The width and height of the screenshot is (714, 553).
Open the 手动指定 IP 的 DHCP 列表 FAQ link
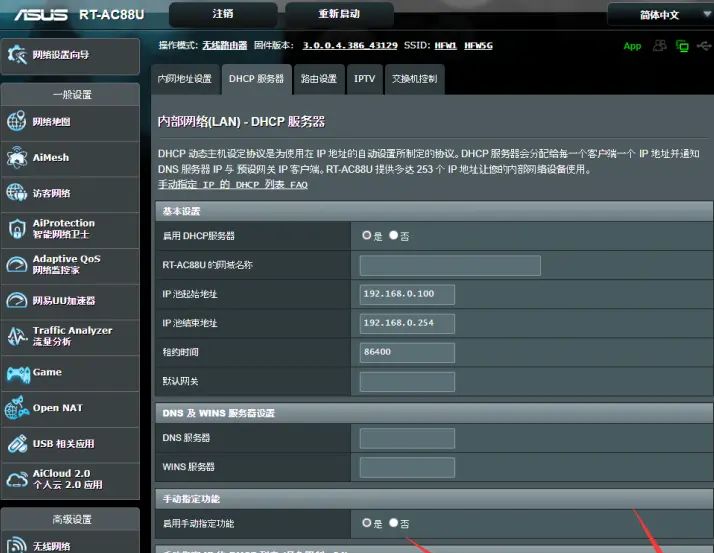tap(233, 184)
